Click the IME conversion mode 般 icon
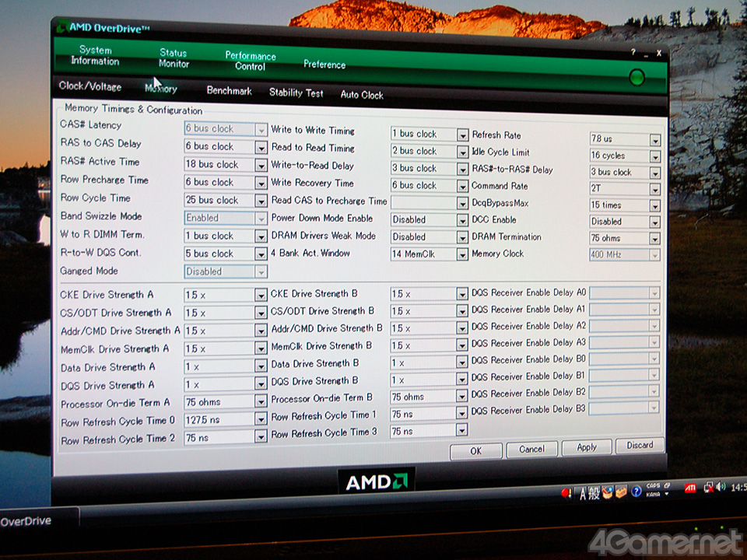747x560 pixels. pyautogui.click(x=594, y=493)
